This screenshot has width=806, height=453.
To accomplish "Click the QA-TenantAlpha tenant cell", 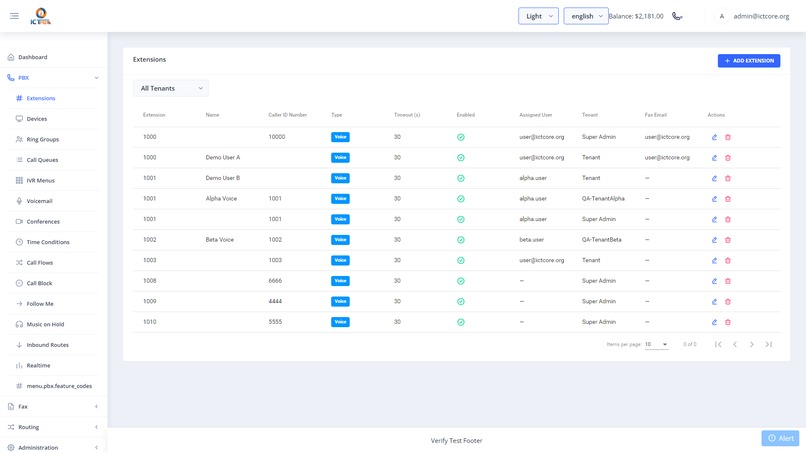I will pos(603,198).
